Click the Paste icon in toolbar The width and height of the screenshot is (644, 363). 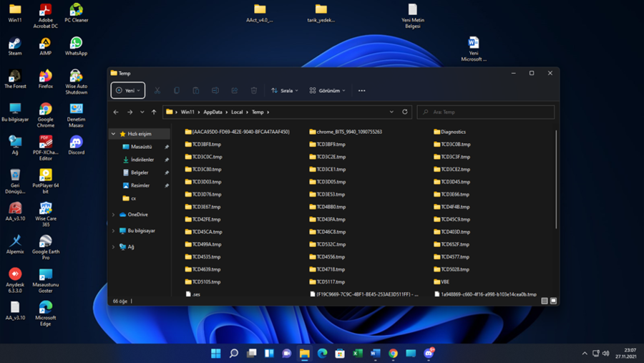click(196, 91)
